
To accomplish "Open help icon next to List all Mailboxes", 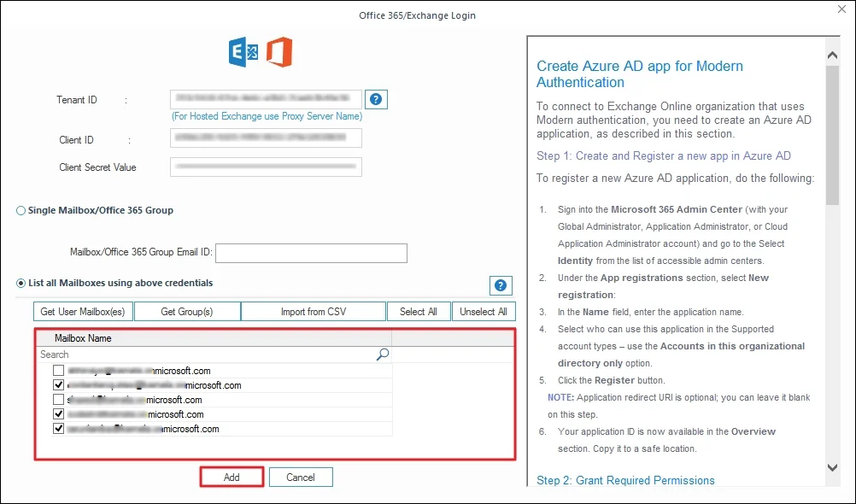I will (500, 285).
